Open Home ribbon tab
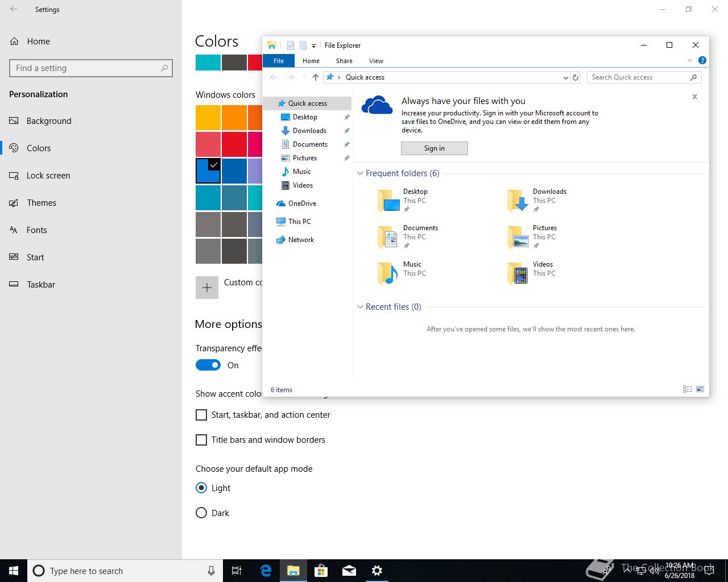 tap(311, 61)
